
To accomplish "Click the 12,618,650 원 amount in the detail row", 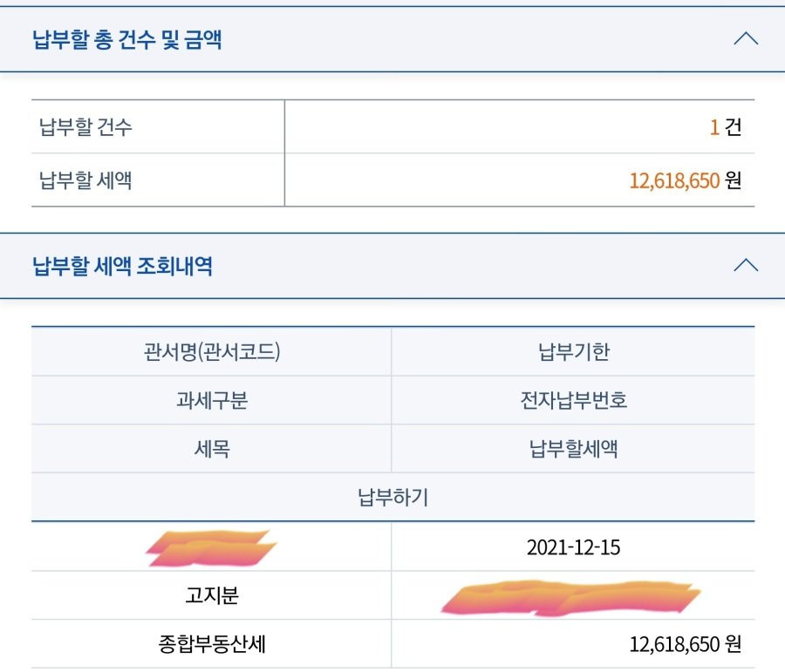I will [685, 645].
